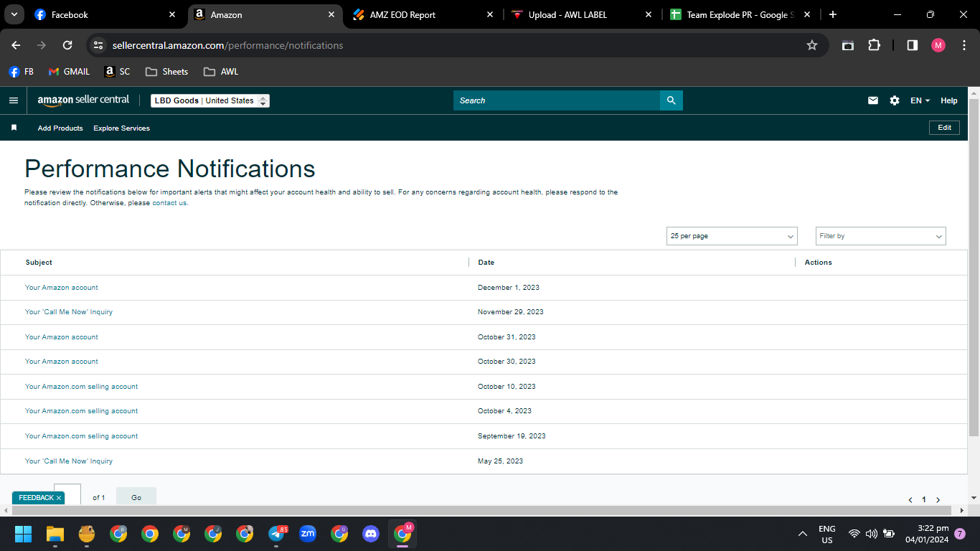Open the Windows Start menu
The height and width of the screenshot is (551, 980).
tap(24, 534)
